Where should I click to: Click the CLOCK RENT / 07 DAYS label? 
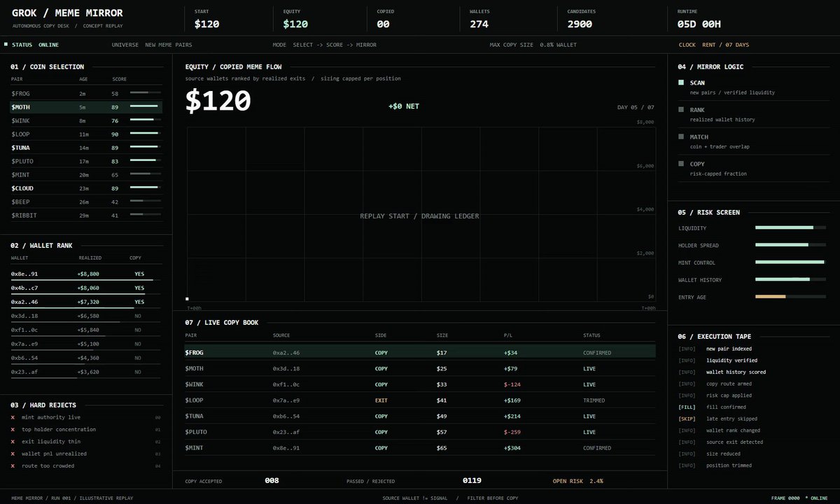[714, 45]
